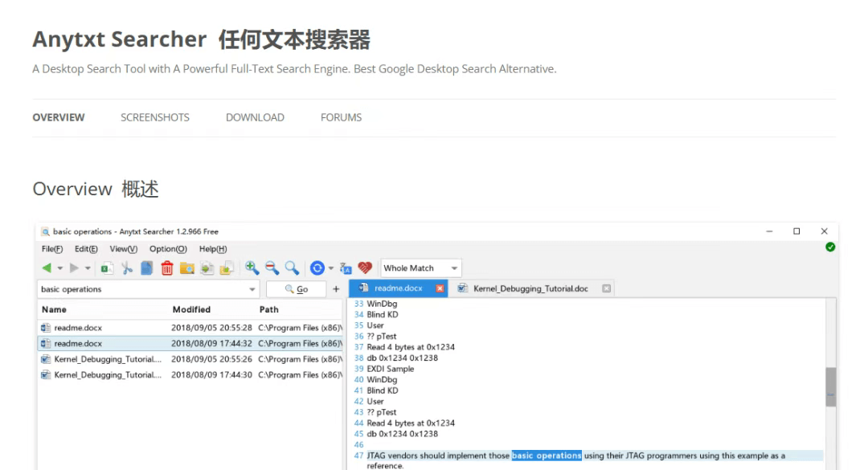Click the Zoom Out magnifier icon
The height and width of the screenshot is (470, 868).
[272, 268]
